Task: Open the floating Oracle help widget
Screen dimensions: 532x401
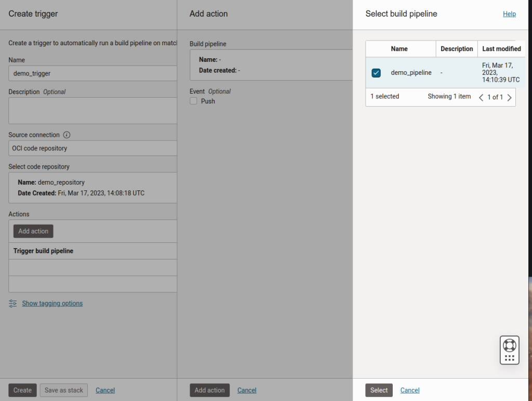Action: pyautogui.click(x=509, y=350)
